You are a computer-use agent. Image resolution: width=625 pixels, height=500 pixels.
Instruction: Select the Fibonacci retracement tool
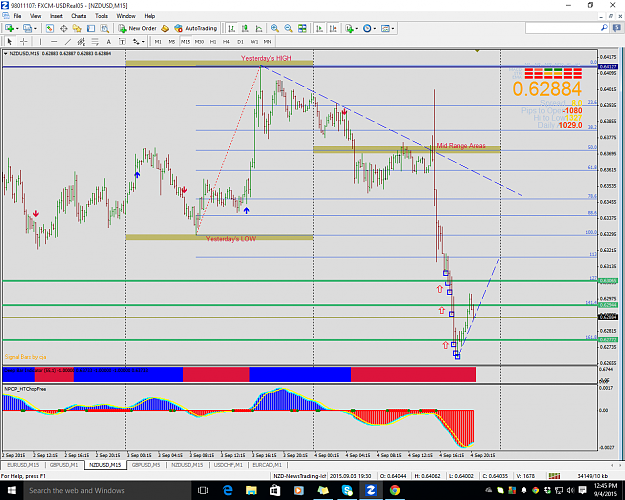coord(95,41)
